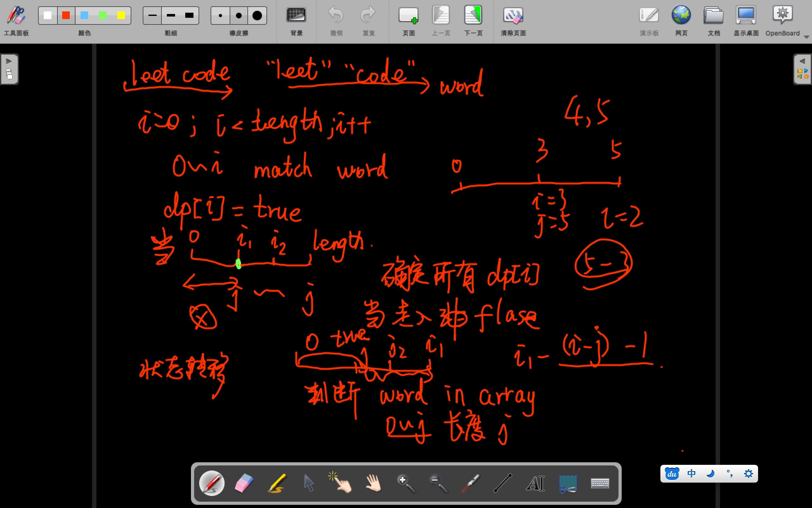The image size is (812, 508).
Task: Pick the medium eraser size
Action: click(x=239, y=16)
